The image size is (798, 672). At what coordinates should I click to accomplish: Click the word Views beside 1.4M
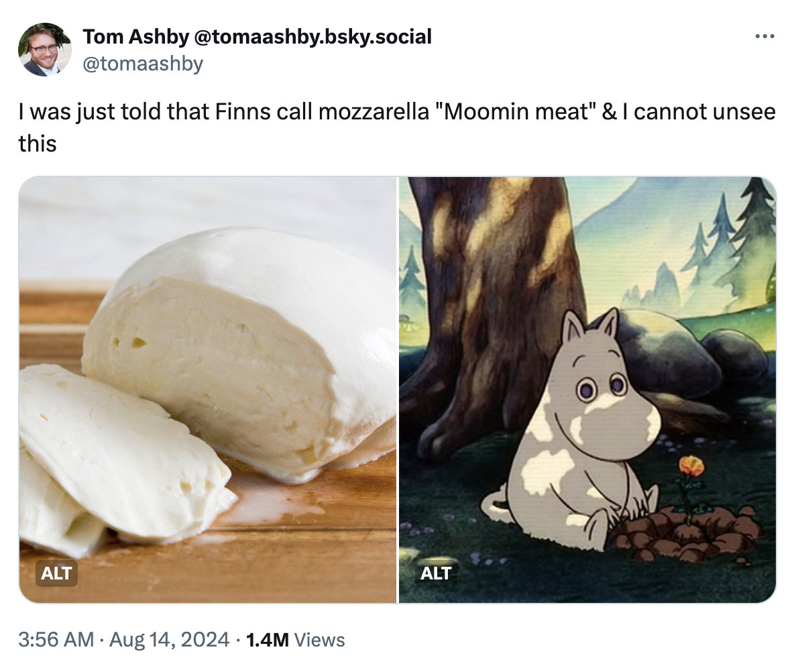tap(320, 639)
